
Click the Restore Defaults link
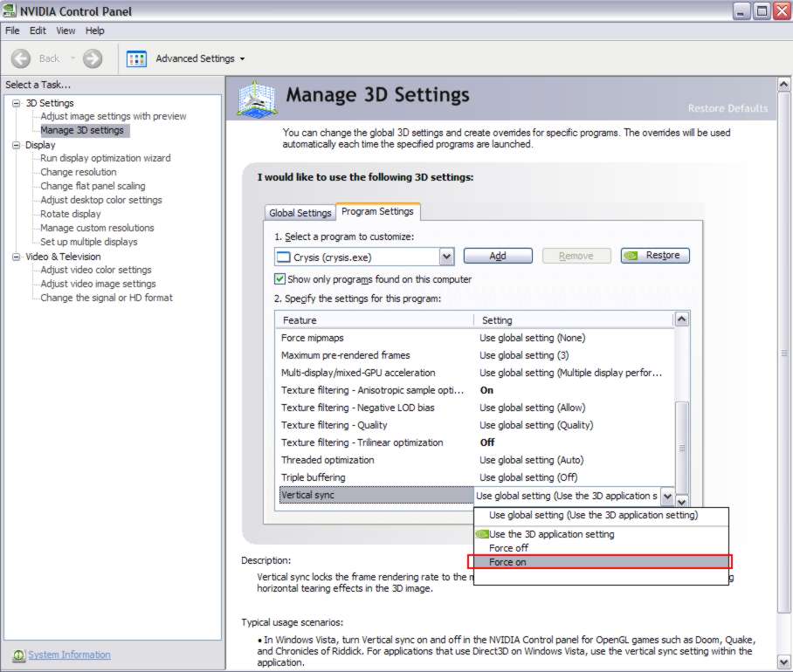(727, 108)
